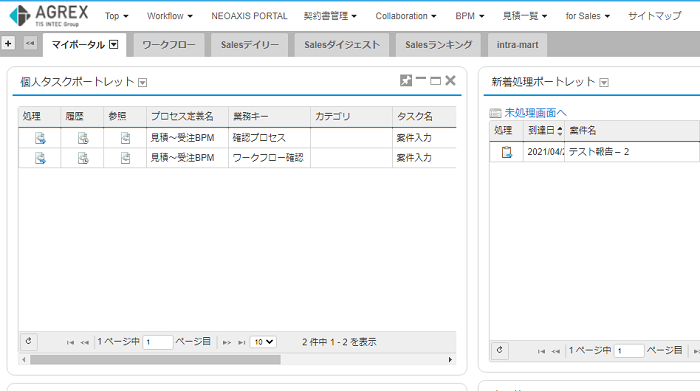
Task: Go to last page in 個人タスク pager
Action: tap(242, 342)
